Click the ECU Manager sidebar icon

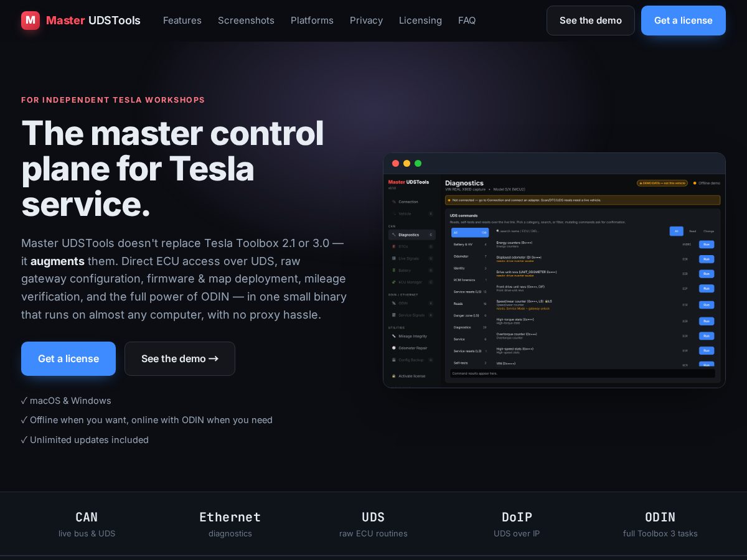[x=393, y=282]
